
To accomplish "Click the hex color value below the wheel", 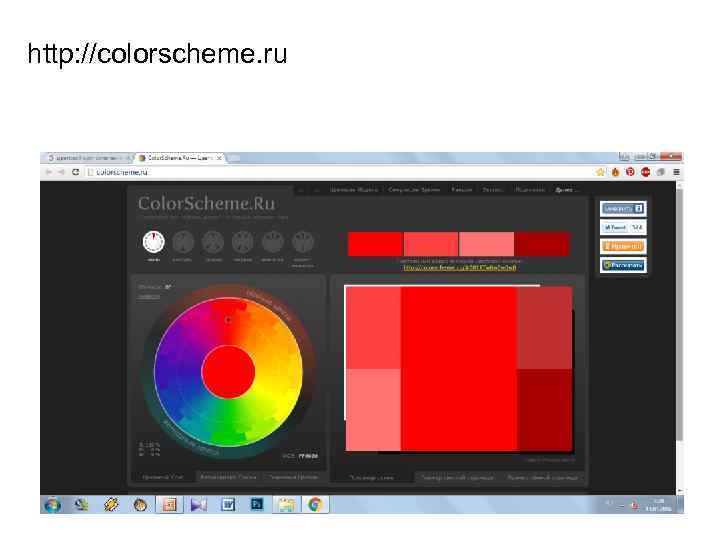I will pos(308,456).
